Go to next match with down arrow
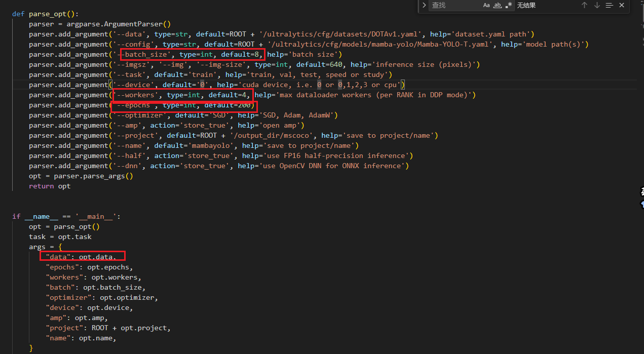This screenshot has height=354, width=644. tap(597, 5)
